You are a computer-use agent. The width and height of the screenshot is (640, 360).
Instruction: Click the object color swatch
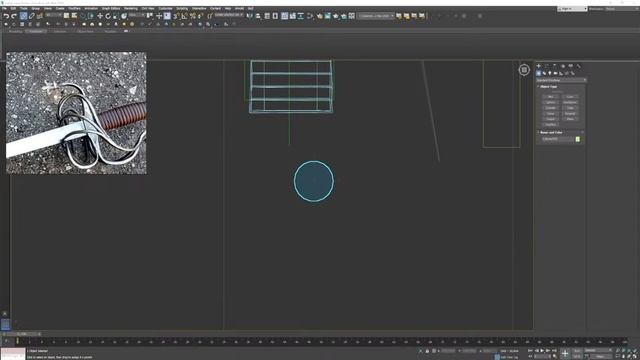tap(578, 139)
